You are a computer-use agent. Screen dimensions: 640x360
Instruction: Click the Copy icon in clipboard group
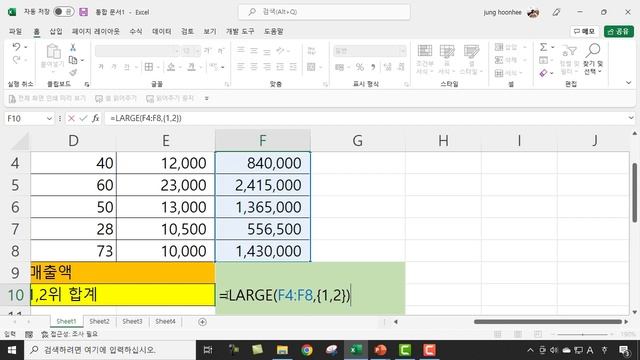point(73,60)
